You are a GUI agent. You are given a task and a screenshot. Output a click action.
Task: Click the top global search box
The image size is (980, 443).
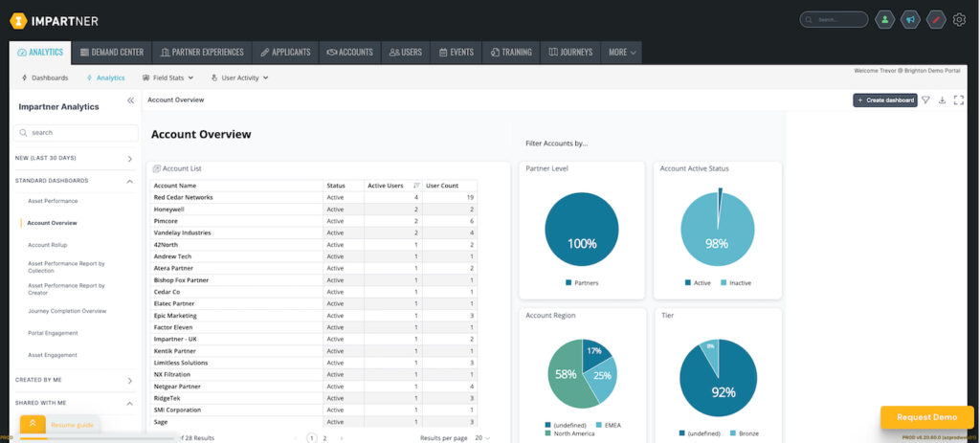(x=834, y=19)
